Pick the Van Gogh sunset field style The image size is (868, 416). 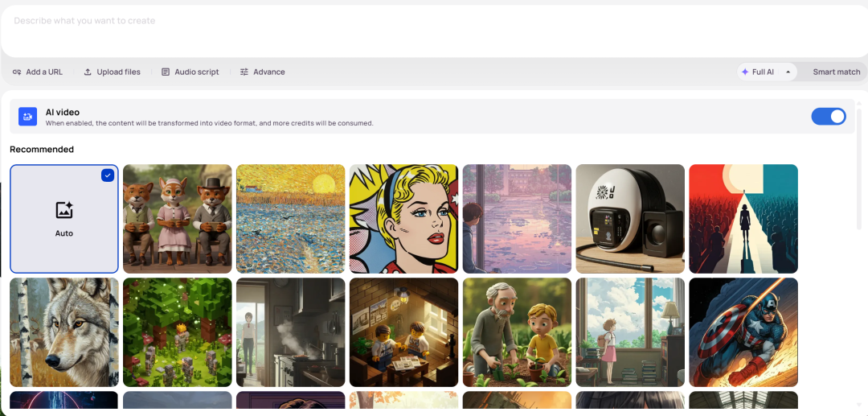tap(291, 219)
